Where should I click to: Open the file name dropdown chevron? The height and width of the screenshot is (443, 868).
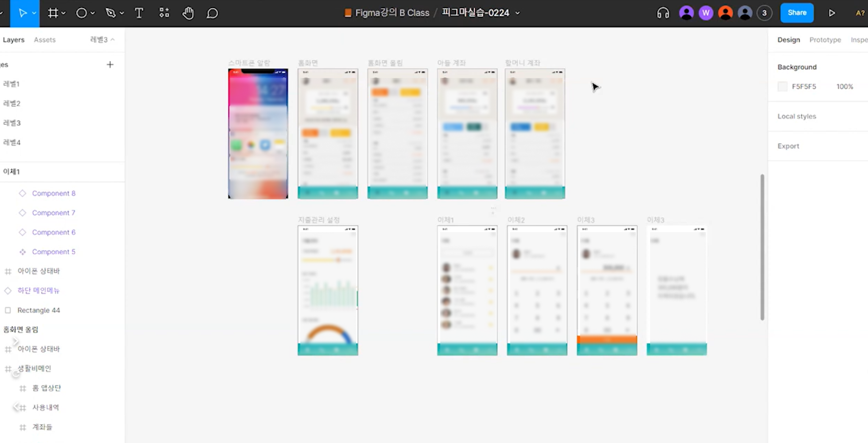518,13
